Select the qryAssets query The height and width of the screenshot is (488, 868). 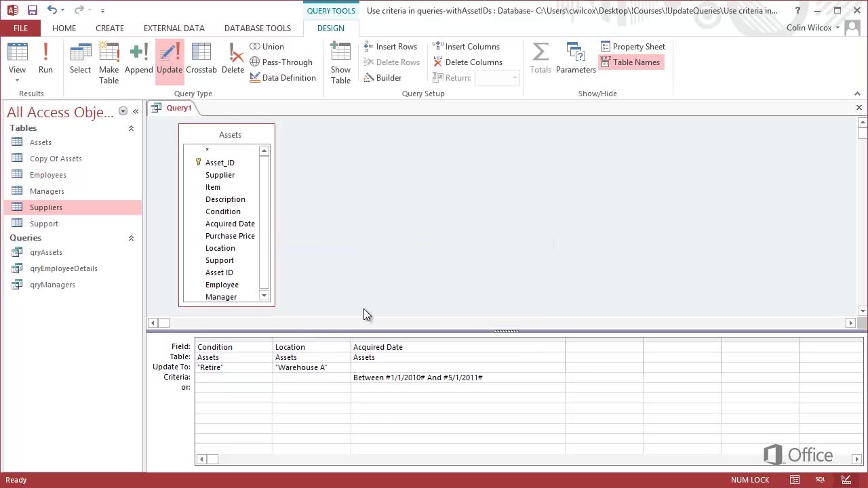pyautogui.click(x=73, y=252)
